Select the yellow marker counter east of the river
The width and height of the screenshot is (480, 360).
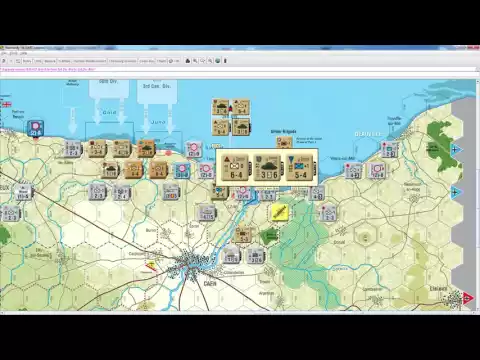279,212
